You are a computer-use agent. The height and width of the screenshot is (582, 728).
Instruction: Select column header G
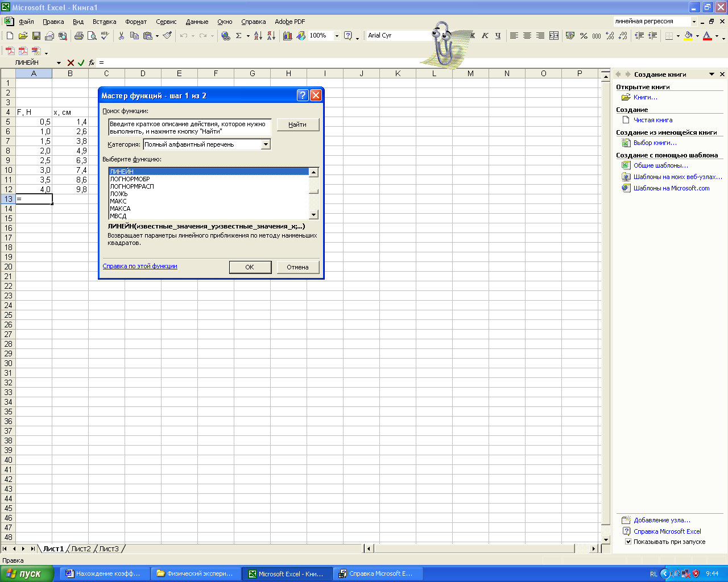252,73
